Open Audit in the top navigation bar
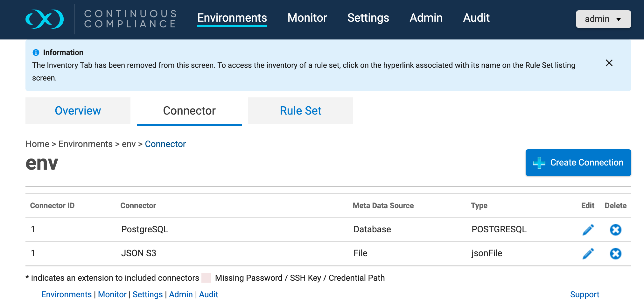 click(x=476, y=18)
